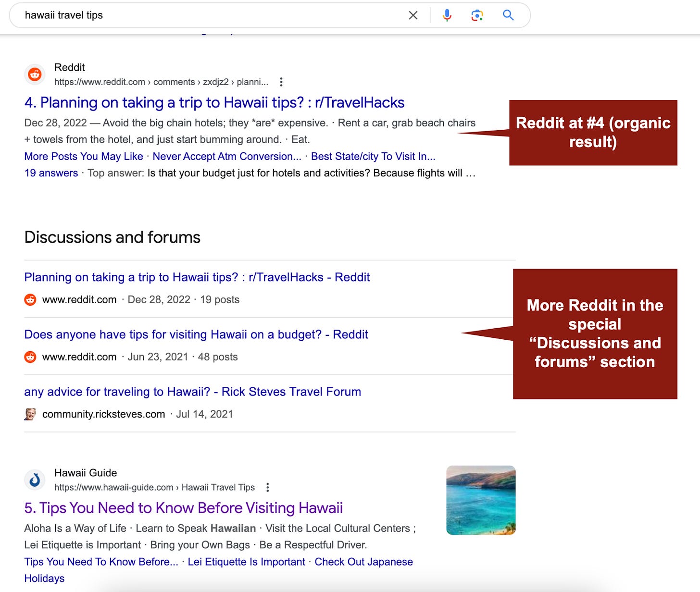Click the Rick Steves avatar icon beside community.ricksteves.com
This screenshot has width=700, height=592.
click(x=30, y=414)
